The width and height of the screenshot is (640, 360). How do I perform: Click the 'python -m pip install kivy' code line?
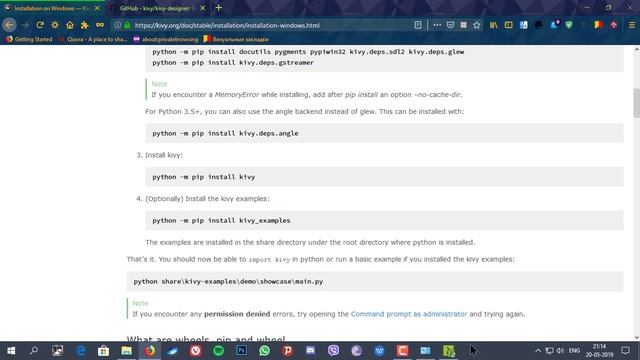[204, 177]
